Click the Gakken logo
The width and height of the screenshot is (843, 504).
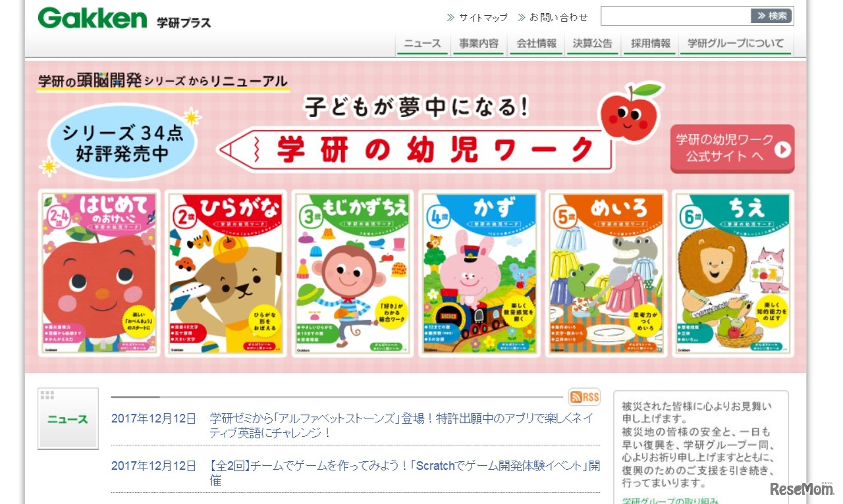coord(92,18)
